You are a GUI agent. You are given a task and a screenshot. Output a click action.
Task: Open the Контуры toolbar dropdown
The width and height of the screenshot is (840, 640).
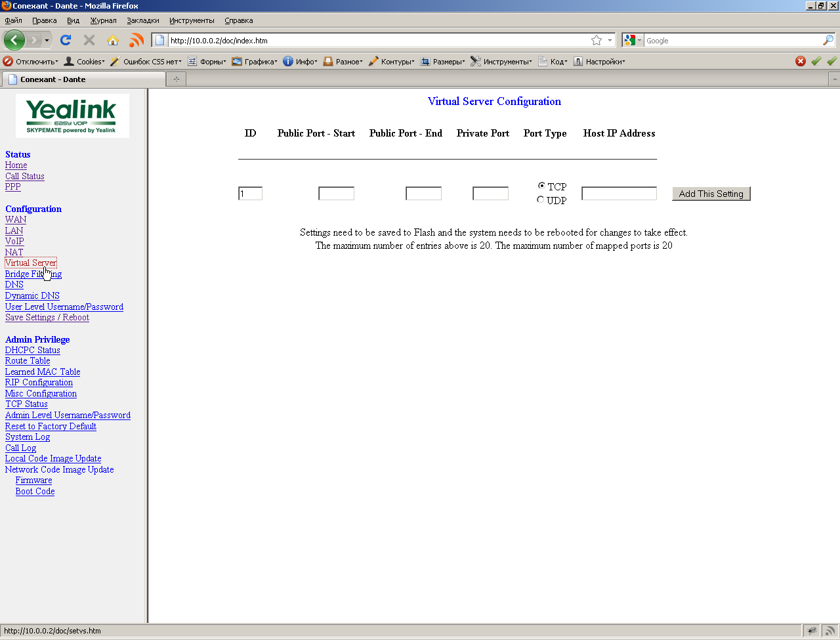(x=391, y=62)
